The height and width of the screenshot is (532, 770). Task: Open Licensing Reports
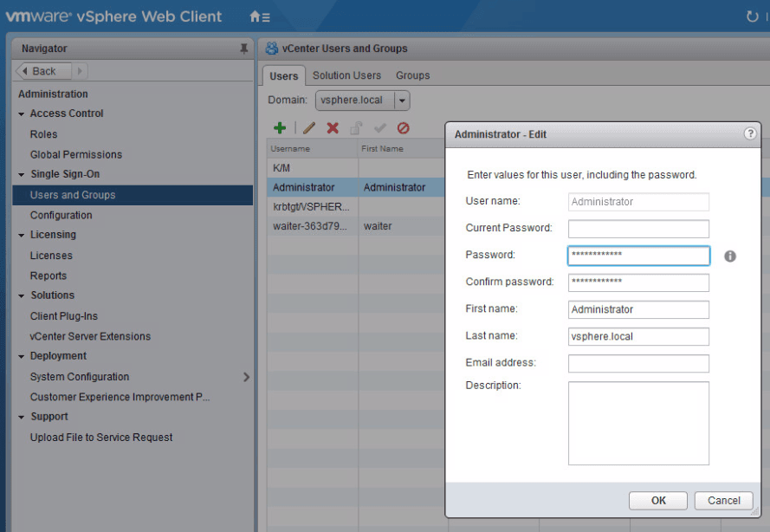(x=49, y=276)
